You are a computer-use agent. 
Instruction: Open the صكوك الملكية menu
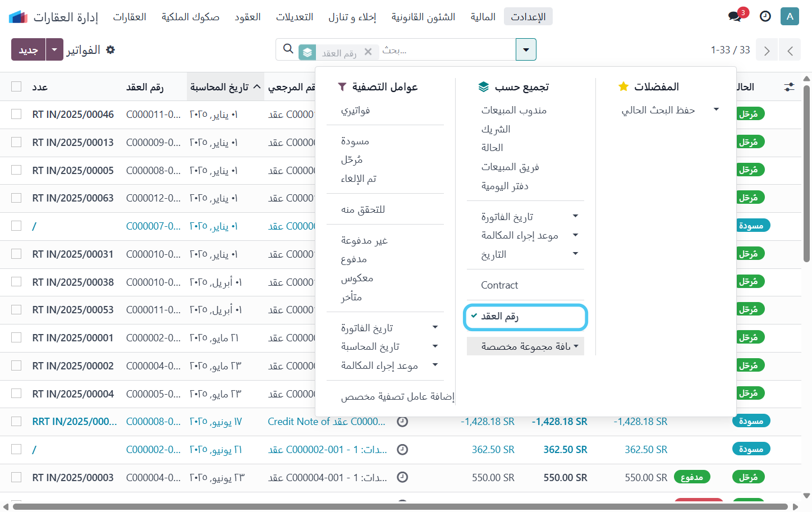tap(190, 17)
